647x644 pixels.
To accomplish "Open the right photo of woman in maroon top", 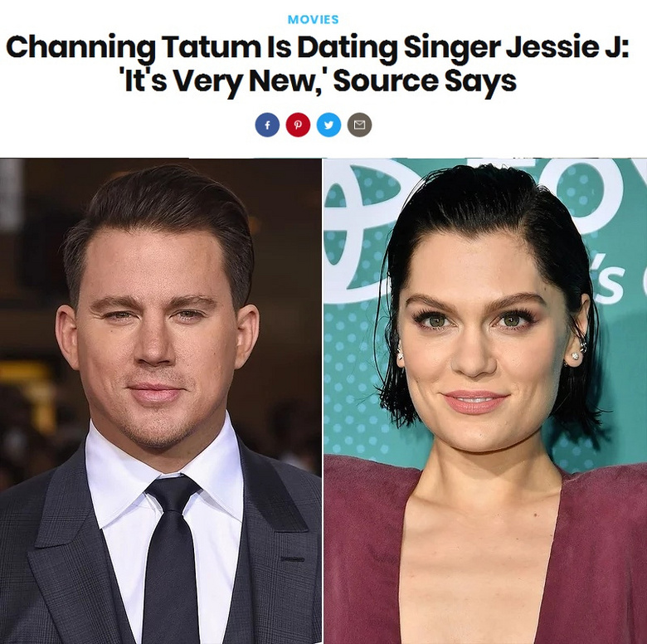I will [485, 401].
